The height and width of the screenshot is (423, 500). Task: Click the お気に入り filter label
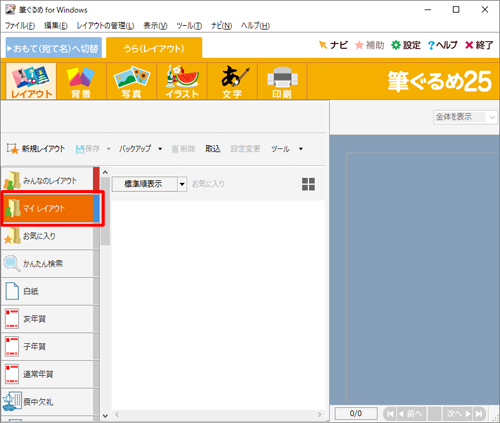coord(208,184)
